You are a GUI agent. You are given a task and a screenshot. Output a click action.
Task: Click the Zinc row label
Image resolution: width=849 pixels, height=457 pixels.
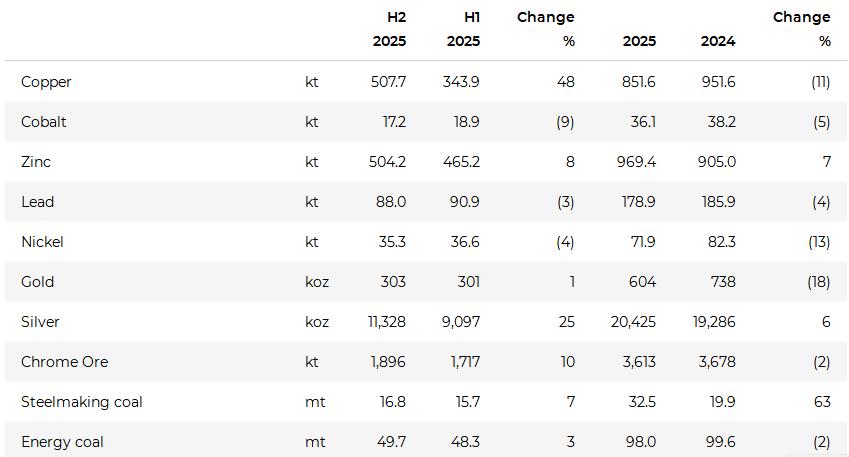tap(36, 162)
